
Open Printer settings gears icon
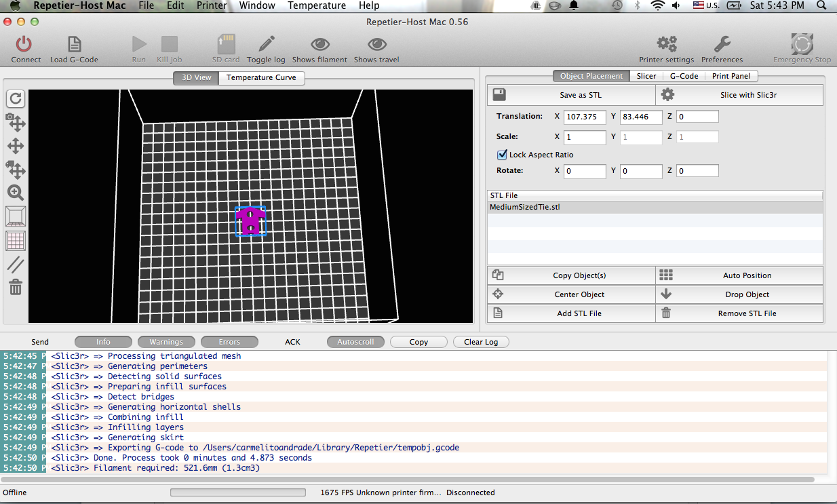[x=667, y=45]
